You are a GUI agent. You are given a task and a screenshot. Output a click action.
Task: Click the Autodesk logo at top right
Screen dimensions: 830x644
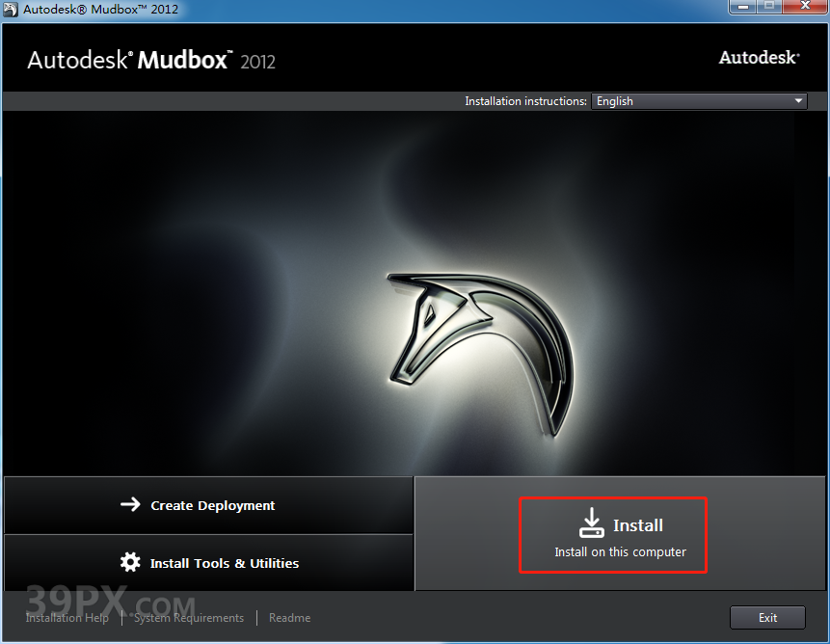[759, 57]
